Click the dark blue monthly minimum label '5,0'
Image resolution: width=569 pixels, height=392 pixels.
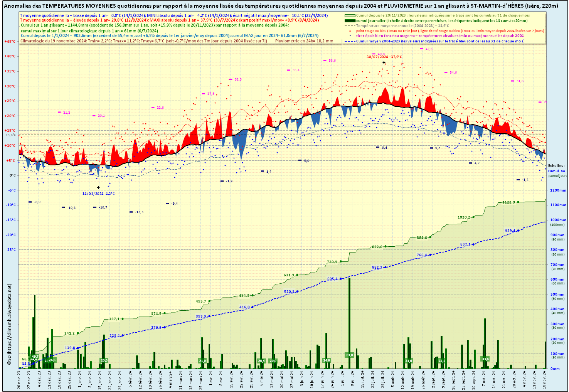pyautogui.click(x=306, y=160)
